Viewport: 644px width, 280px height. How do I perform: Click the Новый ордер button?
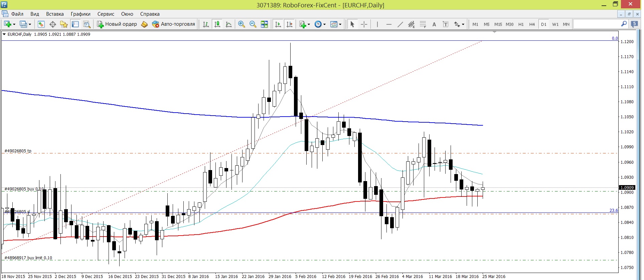pos(117,24)
